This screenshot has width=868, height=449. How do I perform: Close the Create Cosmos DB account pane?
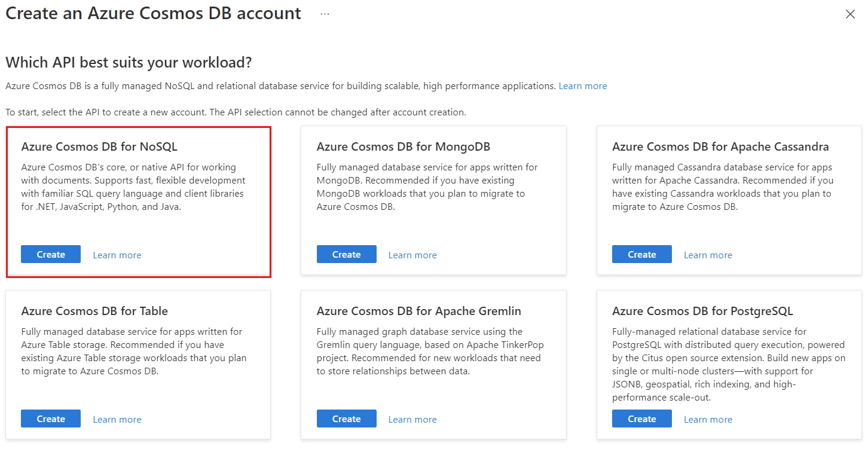[850, 14]
